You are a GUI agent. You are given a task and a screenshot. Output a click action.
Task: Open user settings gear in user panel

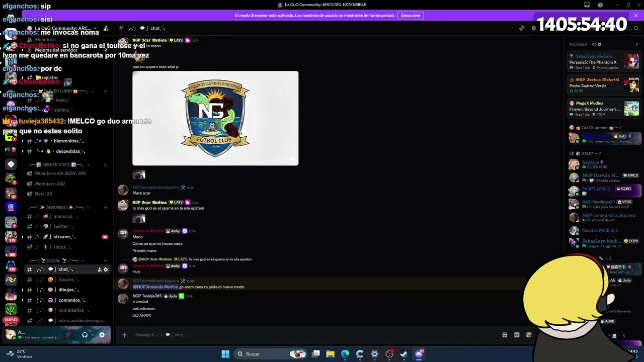tap(102, 335)
